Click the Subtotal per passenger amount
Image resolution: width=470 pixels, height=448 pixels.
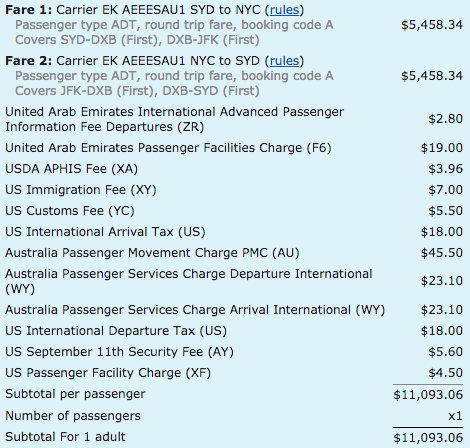(x=428, y=395)
